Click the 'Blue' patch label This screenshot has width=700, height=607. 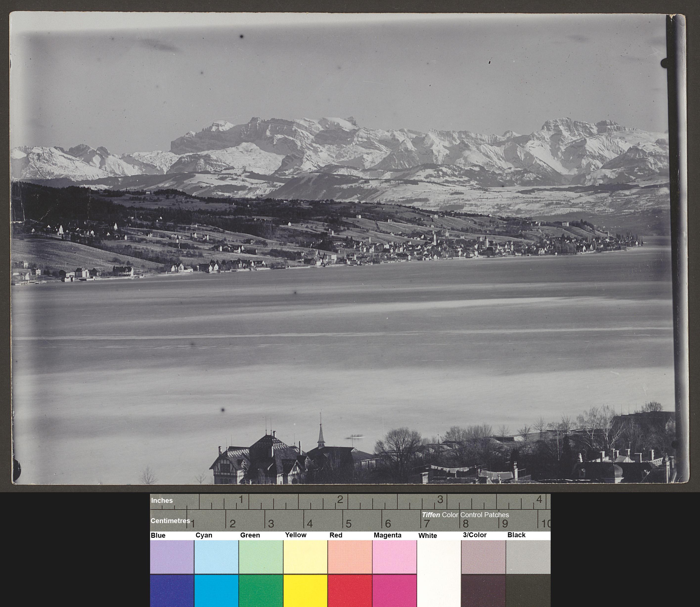[x=158, y=535]
